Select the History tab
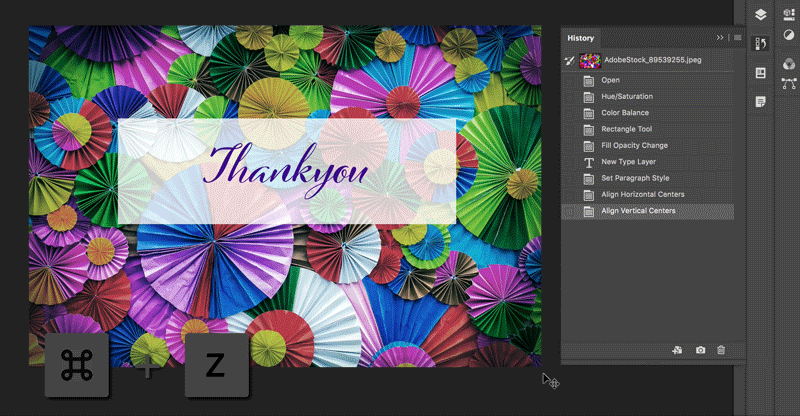800x416 pixels. click(x=581, y=38)
